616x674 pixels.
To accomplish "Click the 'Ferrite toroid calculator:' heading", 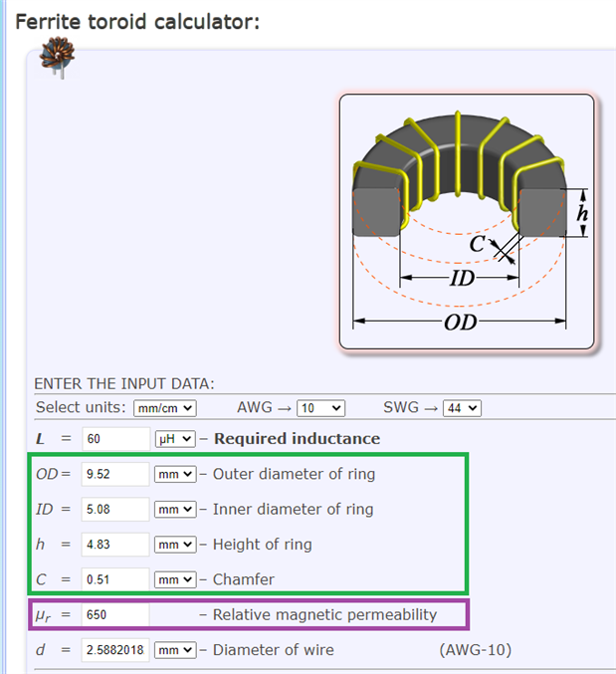I will [x=137, y=22].
